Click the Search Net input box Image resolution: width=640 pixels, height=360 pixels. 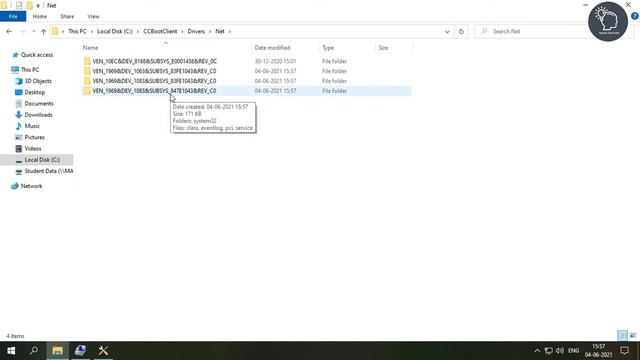(x=531, y=31)
